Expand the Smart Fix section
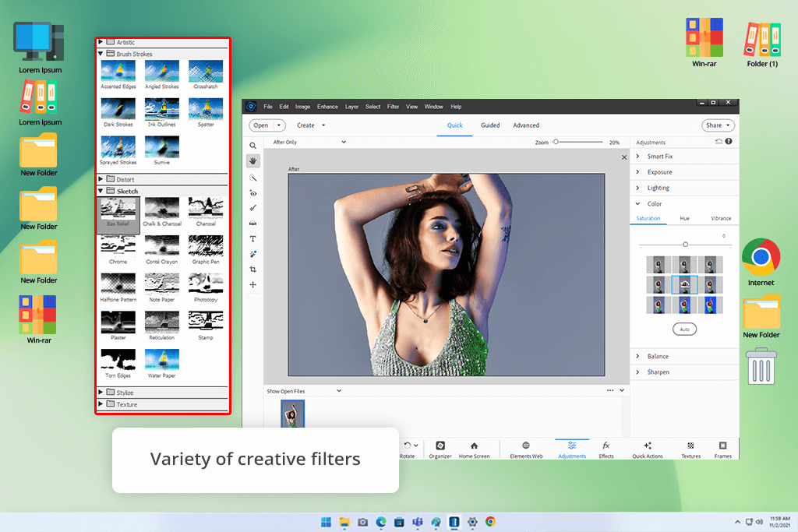Viewport: 798px width, 532px height. [659, 157]
